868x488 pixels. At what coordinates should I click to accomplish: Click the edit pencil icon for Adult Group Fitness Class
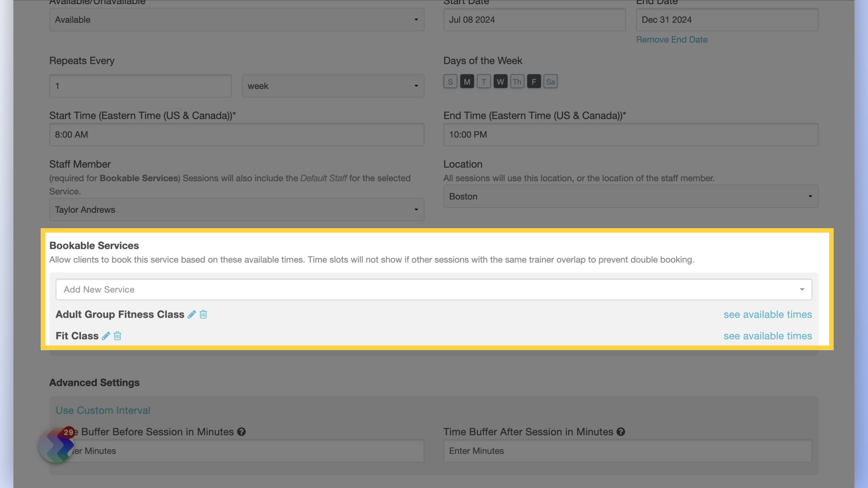192,314
